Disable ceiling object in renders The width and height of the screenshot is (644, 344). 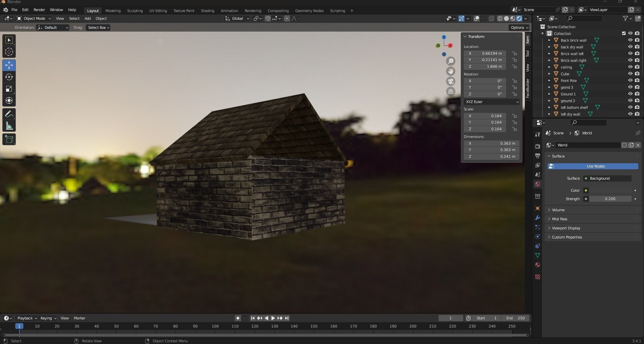(637, 67)
